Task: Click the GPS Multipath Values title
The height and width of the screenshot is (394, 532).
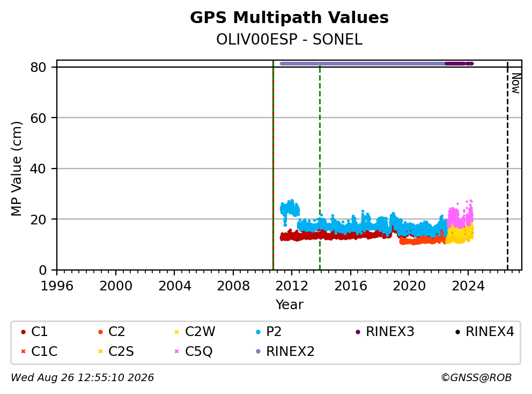Action: tap(289, 18)
